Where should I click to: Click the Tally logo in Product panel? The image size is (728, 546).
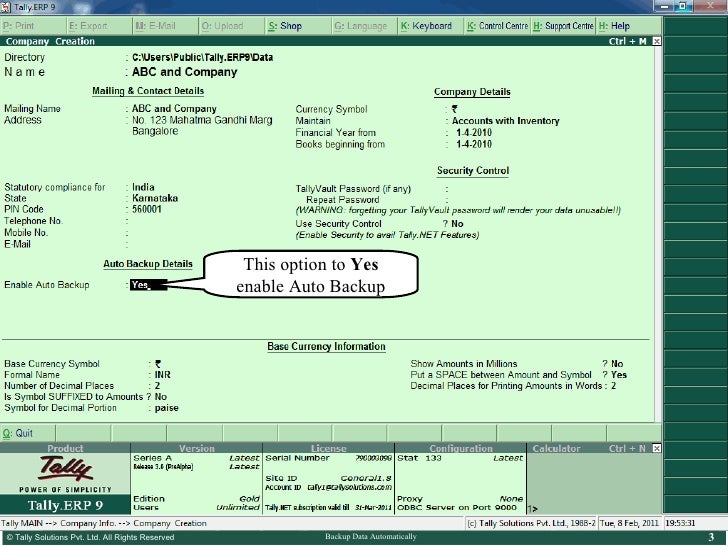click(x=65, y=468)
